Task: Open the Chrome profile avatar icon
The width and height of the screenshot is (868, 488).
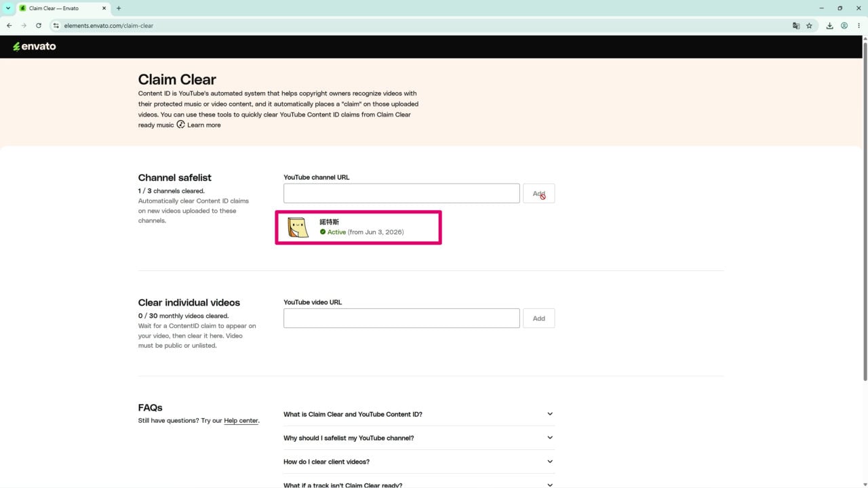Action: [844, 26]
